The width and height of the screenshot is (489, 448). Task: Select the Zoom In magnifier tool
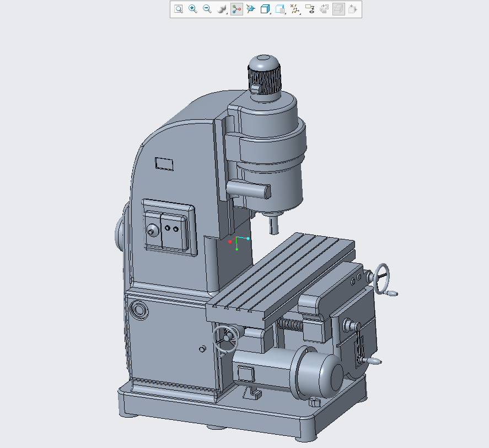coord(193,9)
